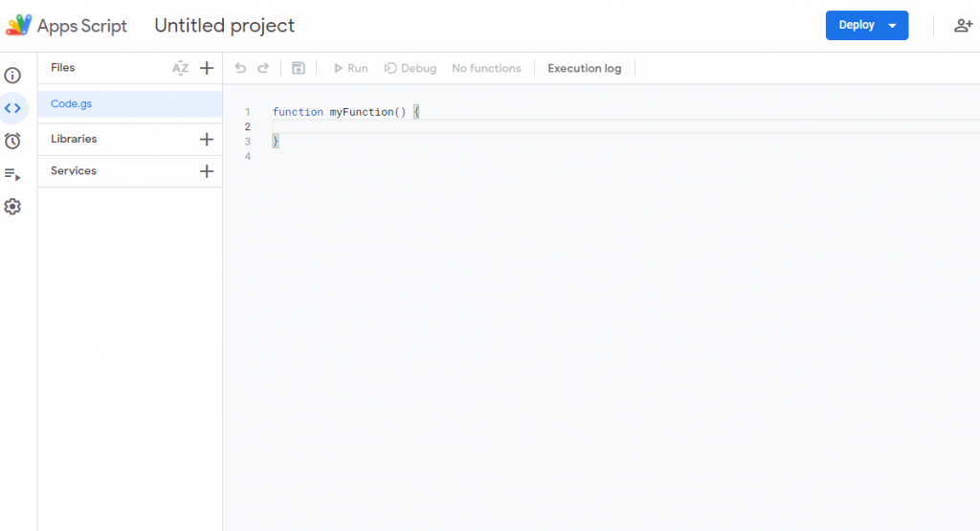This screenshot has height=531, width=980.
Task: Save project with the floppy disk icon
Action: (299, 68)
